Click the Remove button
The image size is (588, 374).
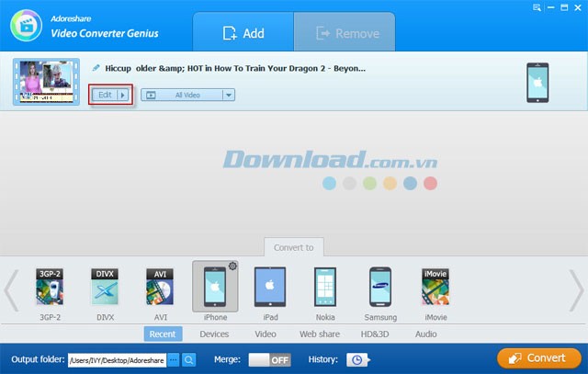[x=345, y=33]
